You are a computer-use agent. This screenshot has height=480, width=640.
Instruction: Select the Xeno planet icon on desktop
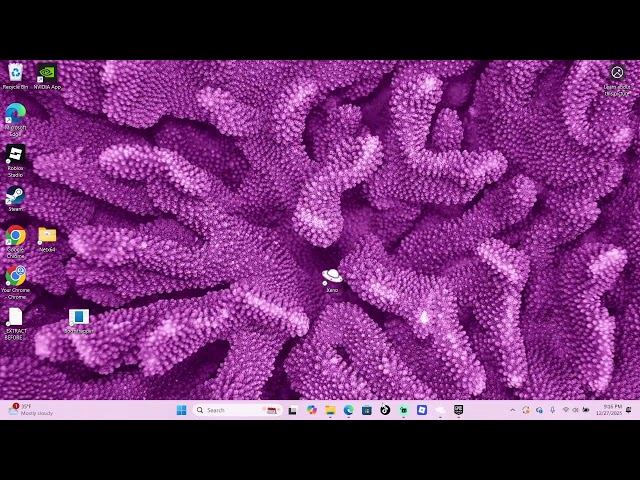pyautogui.click(x=332, y=280)
